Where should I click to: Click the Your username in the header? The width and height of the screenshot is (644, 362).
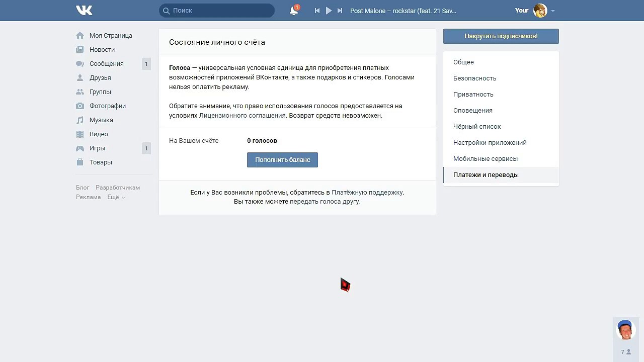(522, 11)
